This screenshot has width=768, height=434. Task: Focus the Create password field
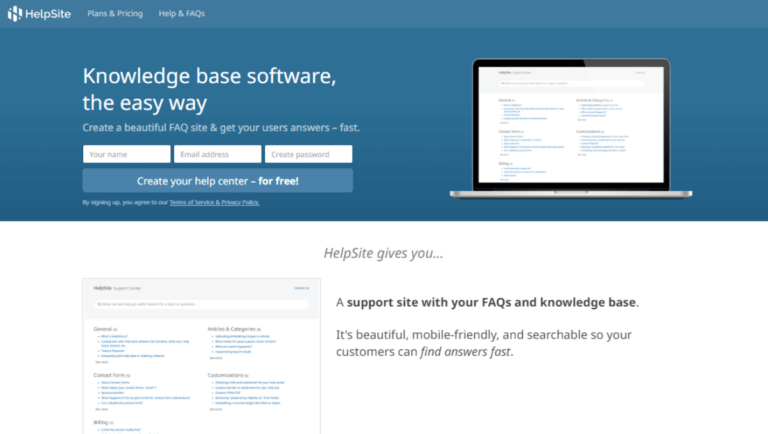tap(309, 154)
